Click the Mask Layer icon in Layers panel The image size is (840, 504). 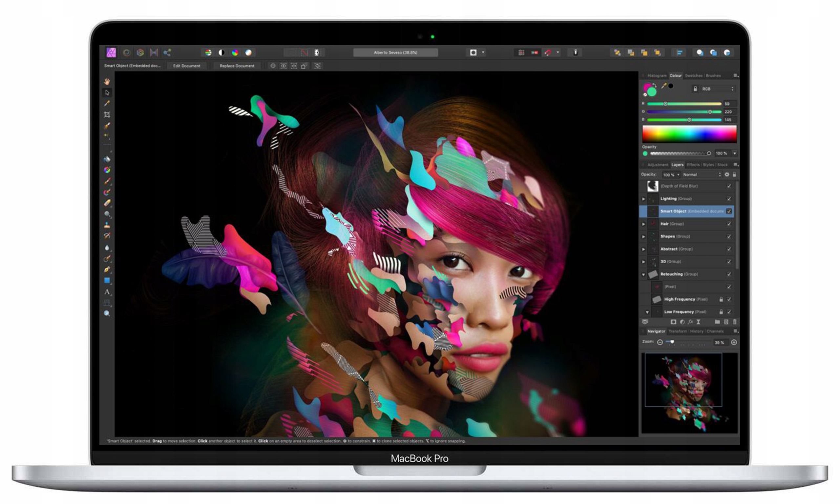[x=673, y=322]
